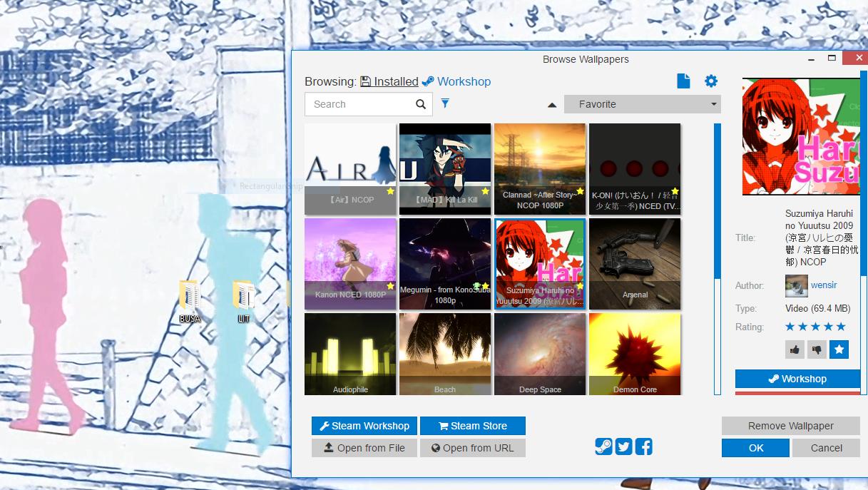Click the blue document page icon
Image resolution: width=868 pixels, height=490 pixels.
(x=683, y=81)
